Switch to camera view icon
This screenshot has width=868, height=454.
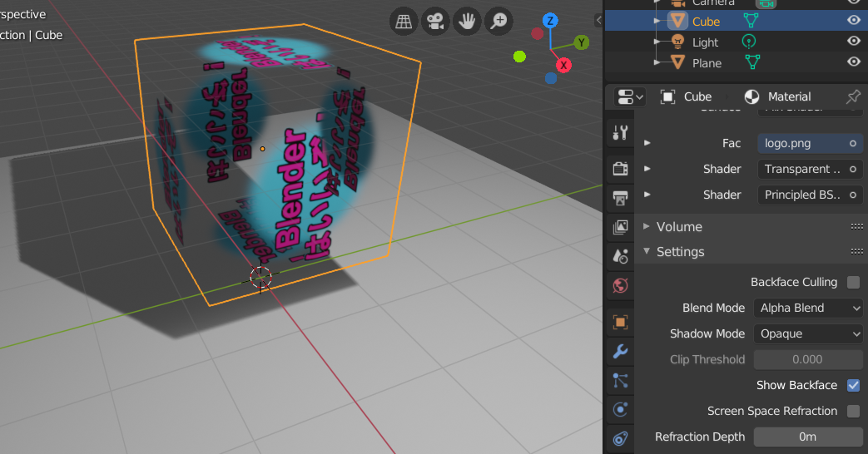[x=435, y=22]
